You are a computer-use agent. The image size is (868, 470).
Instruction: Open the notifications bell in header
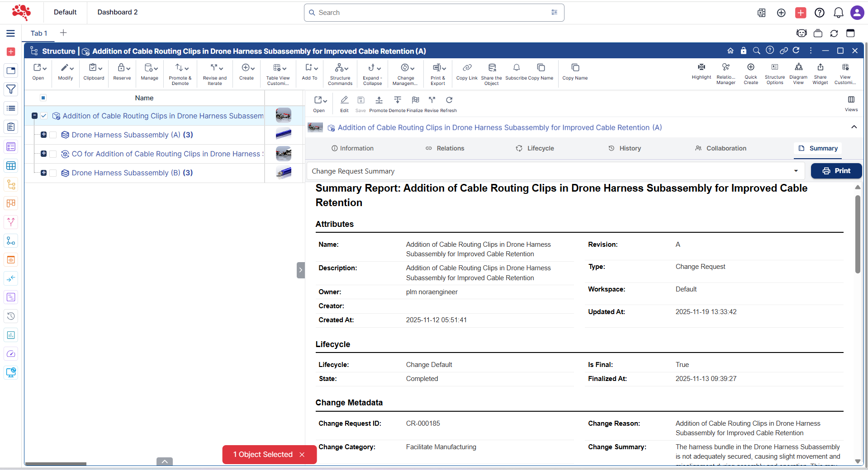click(x=838, y=13)
